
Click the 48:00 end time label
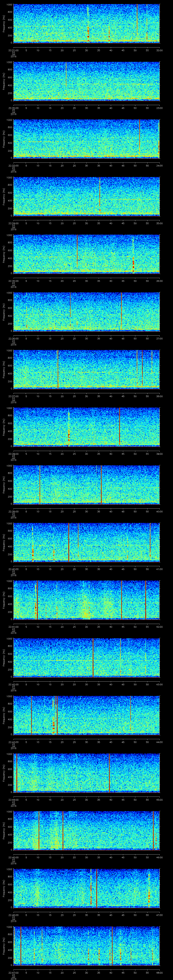(x=159, y=972)
